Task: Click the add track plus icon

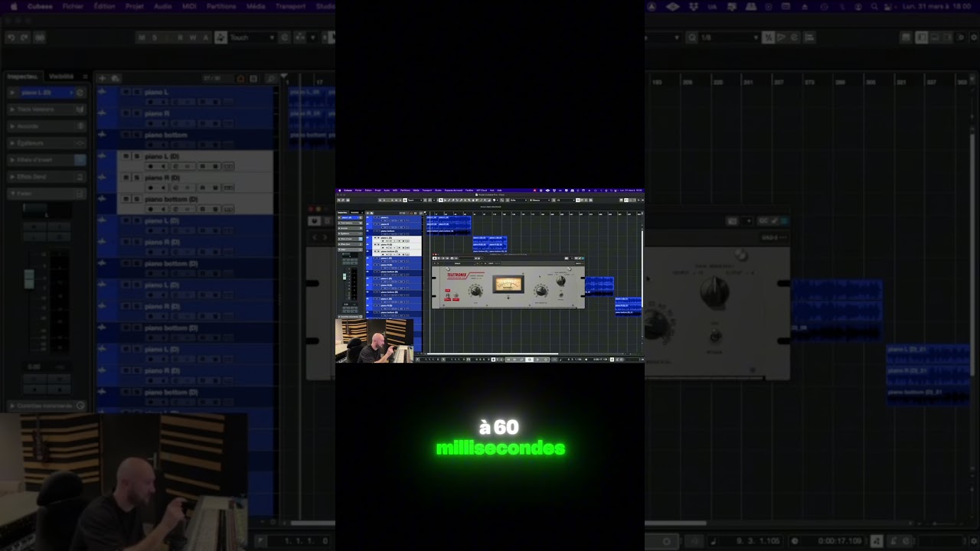Action: (103, 78)
